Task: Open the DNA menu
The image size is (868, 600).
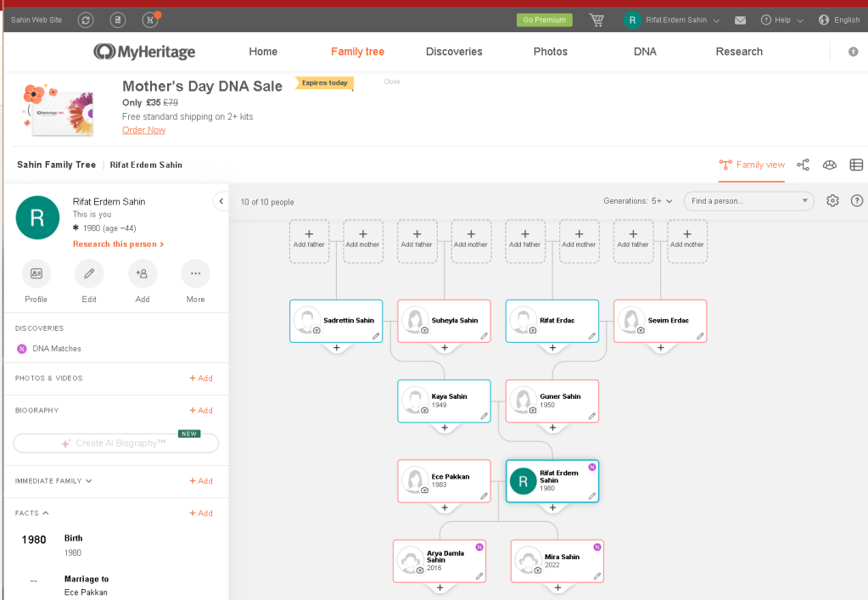Action: tap(645, 52)
